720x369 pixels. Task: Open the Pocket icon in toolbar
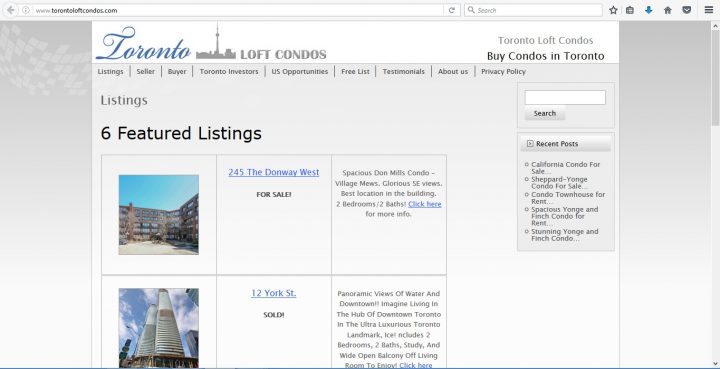point(686,10)
